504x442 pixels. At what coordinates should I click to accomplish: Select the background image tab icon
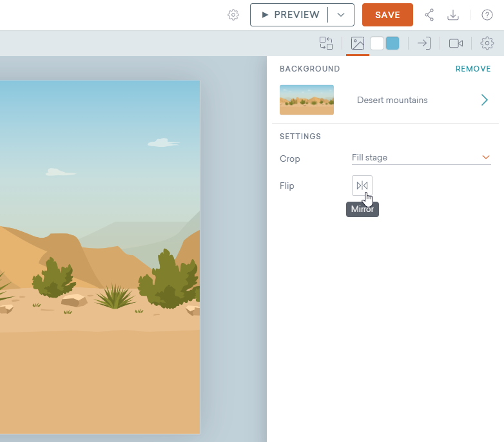click(x=358, y=43)
